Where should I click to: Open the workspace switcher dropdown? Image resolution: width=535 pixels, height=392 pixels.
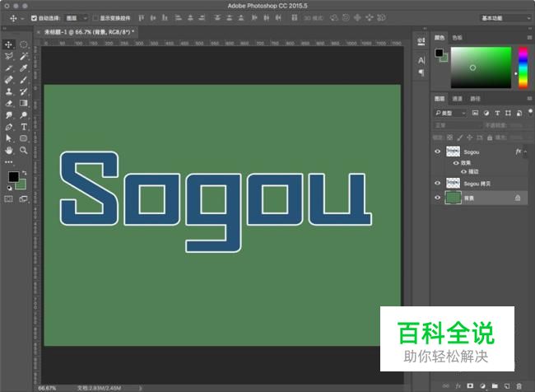[505, 18]
